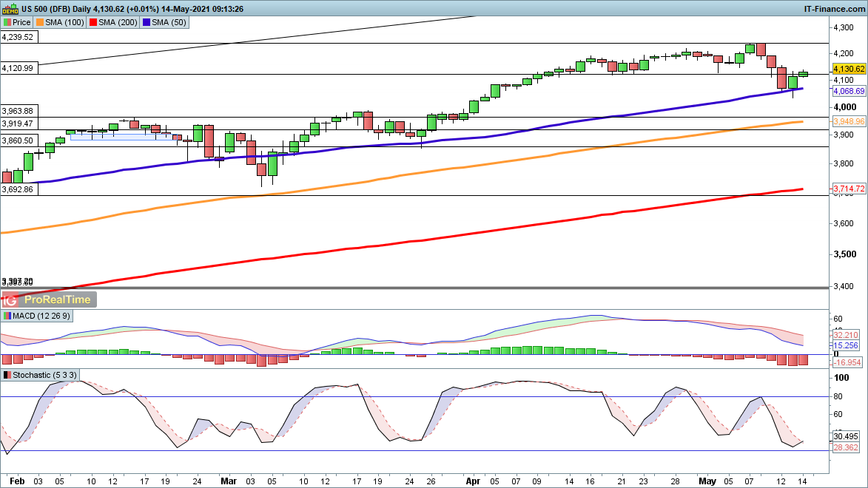Screen dimensions: 868x488
Task: Select the 3,692.86 horizontal level label
Action: click(x=18, y=189)
